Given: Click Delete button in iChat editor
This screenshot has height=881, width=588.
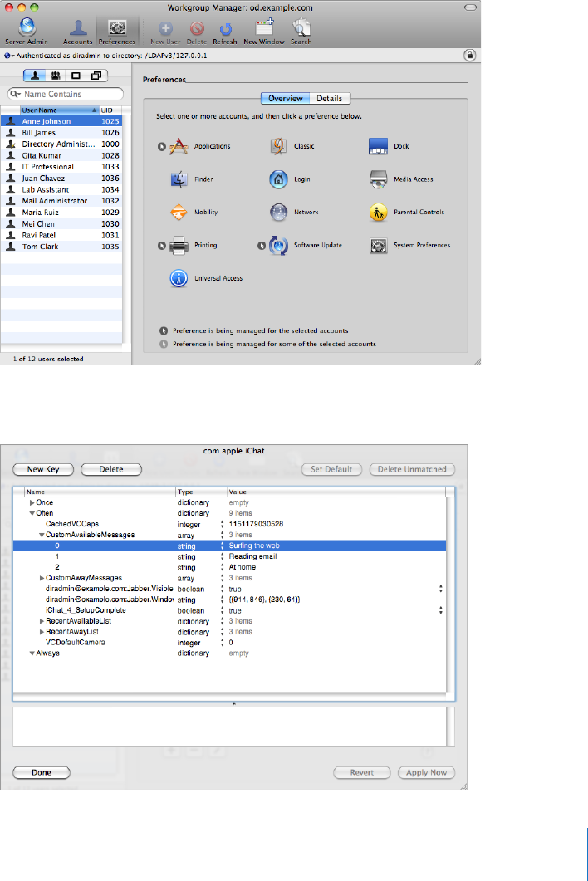Looking at the screenshot, I should (111, 469).
